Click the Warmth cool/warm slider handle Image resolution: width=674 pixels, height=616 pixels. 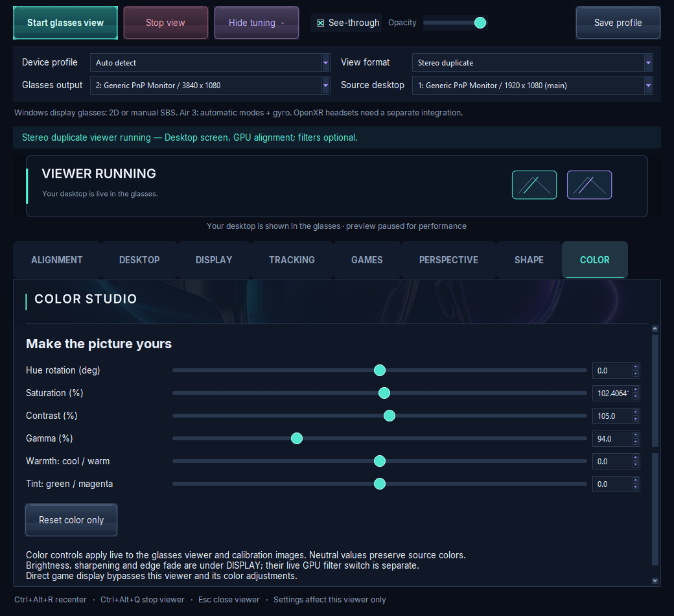380,461
